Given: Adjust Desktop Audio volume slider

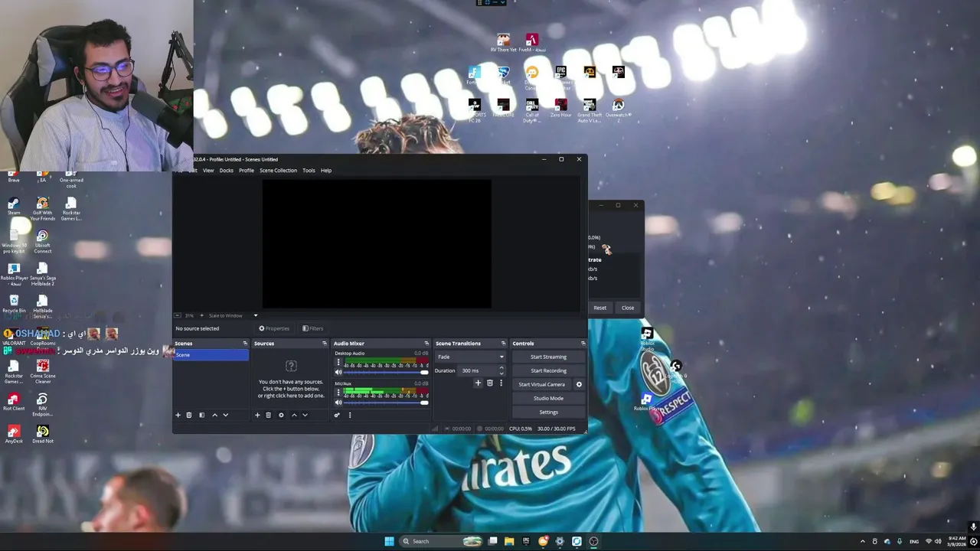Looking at the screenshot, I should (386, 372).
